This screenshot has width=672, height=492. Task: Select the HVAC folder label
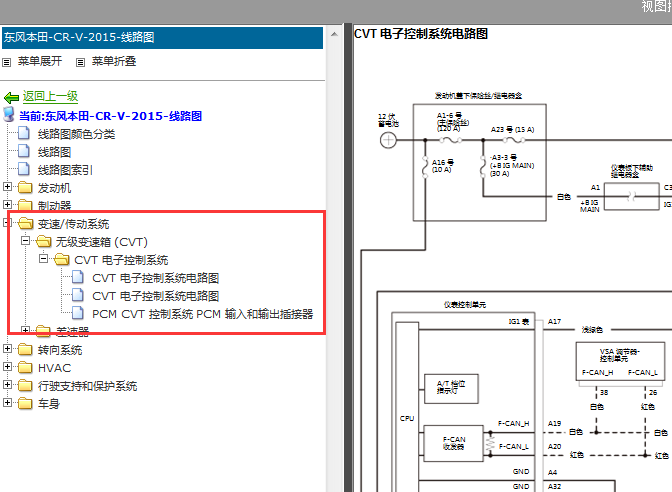54,368
